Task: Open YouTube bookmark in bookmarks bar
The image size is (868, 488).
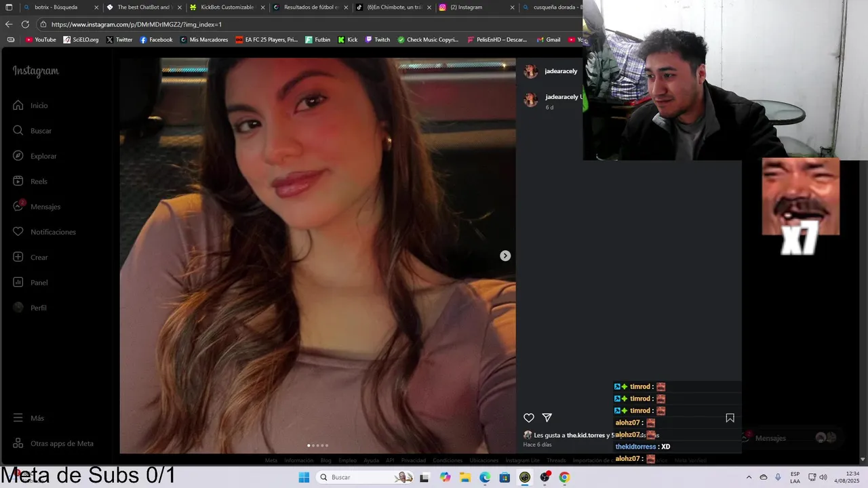Action: tap(41, 40)
